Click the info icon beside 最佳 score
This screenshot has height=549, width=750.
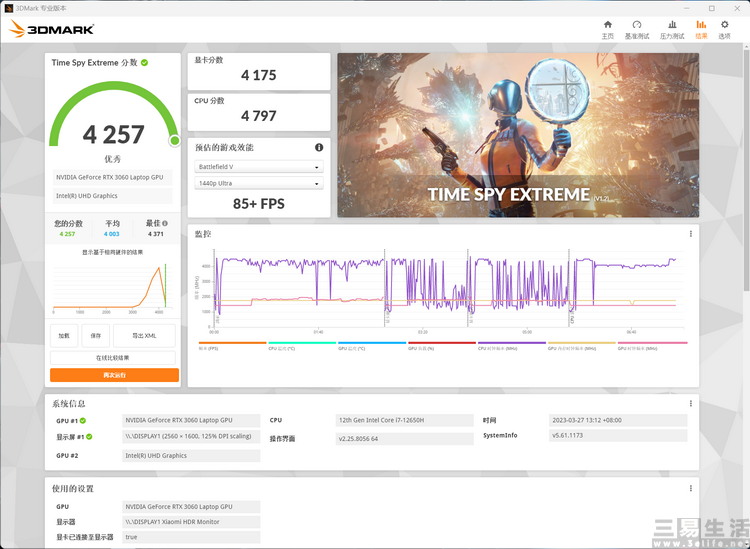coord(165,223)
